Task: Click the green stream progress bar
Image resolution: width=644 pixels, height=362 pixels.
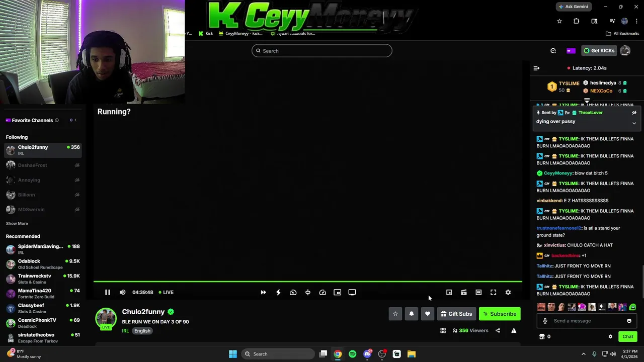Action: tap(308, 282)
